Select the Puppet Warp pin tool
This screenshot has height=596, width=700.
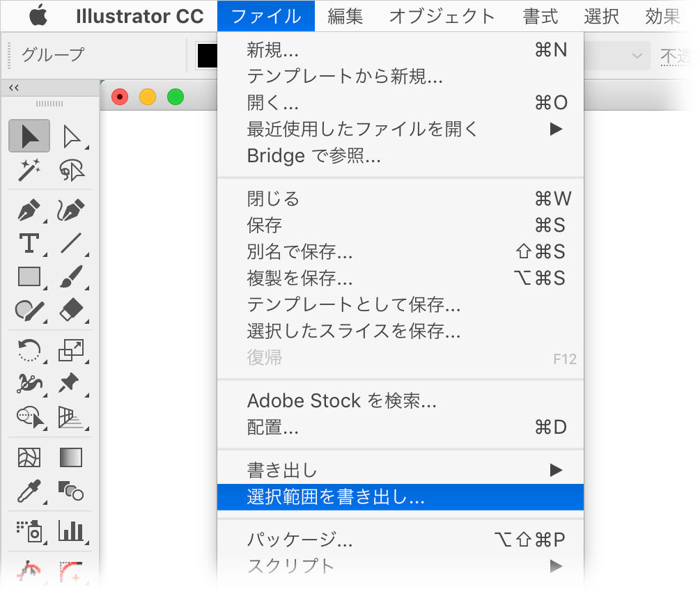pos(70,383)
